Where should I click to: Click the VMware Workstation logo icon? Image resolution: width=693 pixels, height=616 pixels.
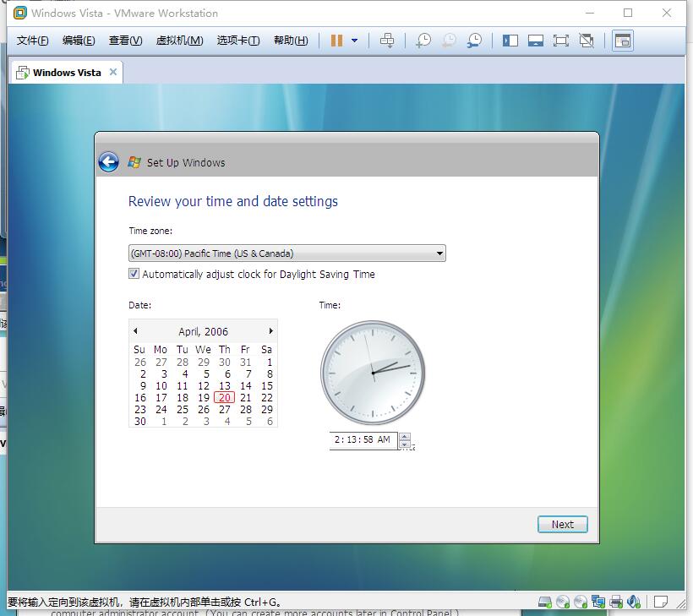point(20,14)
